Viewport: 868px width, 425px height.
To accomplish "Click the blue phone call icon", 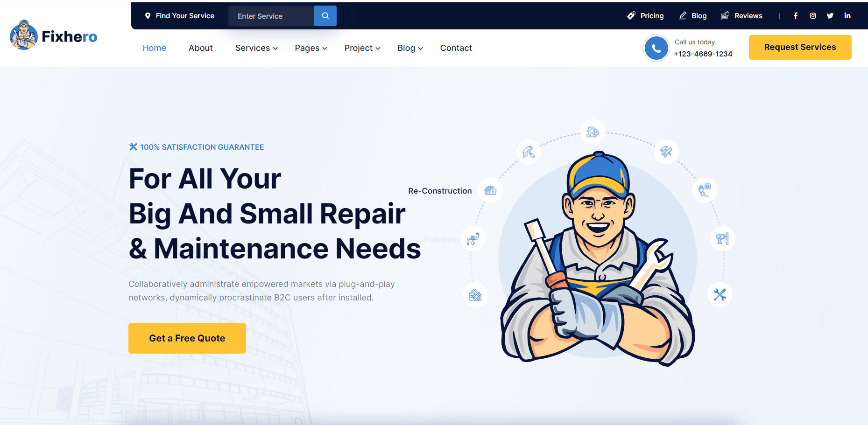I will pyautogui.click(x=656, y=48).
